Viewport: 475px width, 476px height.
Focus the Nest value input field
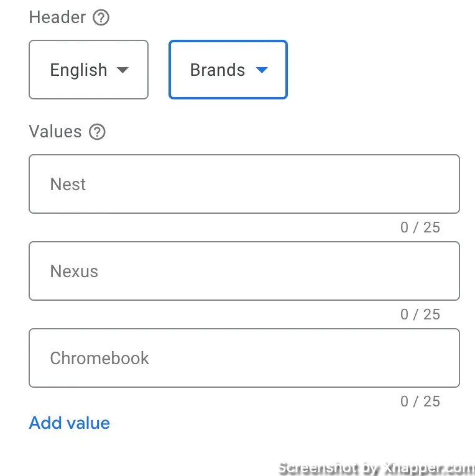[x=244, y=184]
